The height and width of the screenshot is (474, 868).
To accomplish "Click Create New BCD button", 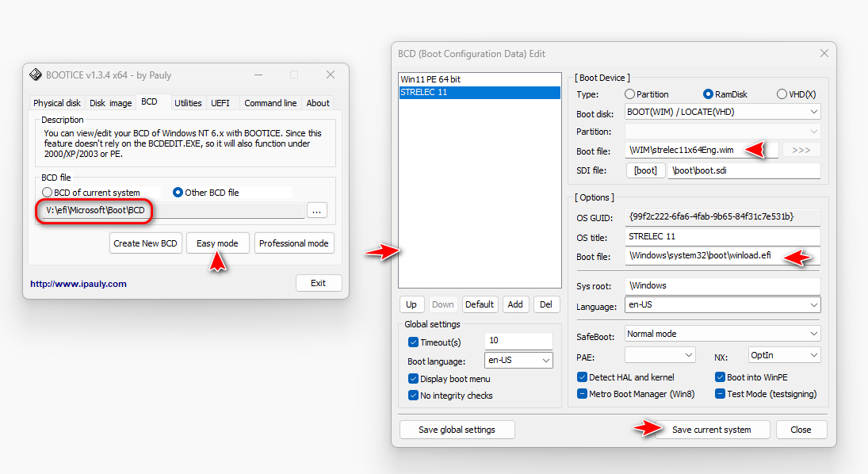I will (146, 243).
